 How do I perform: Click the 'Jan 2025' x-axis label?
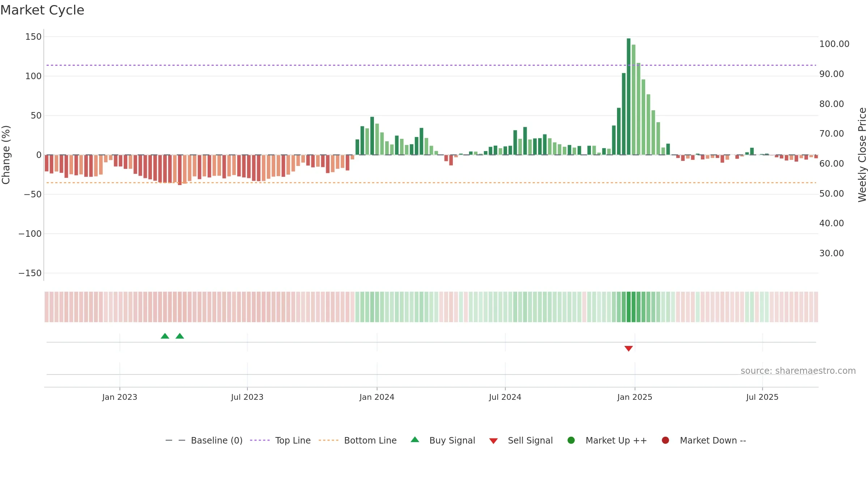(635, 397)
